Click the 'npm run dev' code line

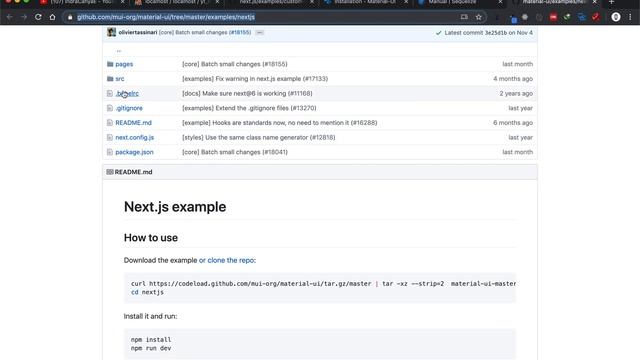click(151, 348)
